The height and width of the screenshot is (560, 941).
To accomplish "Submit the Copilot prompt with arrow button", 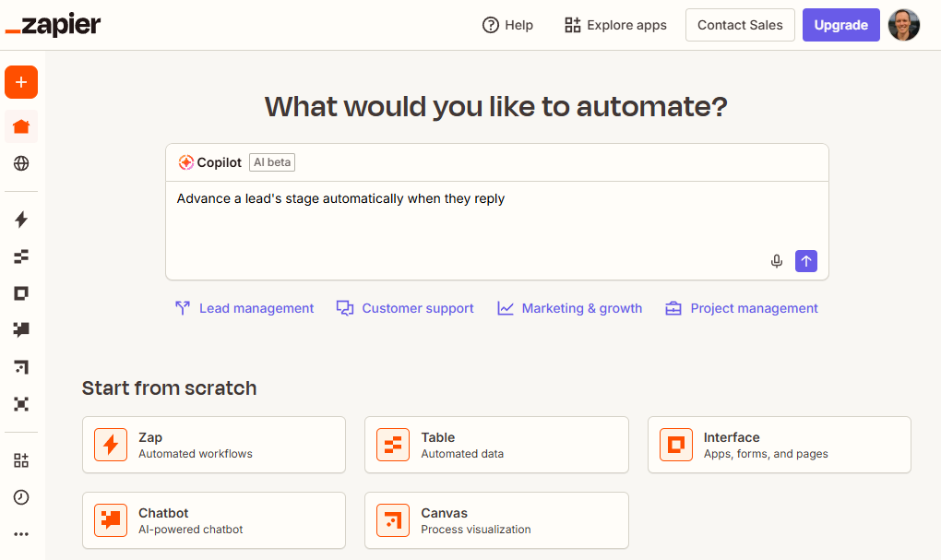I will point(806,261).
